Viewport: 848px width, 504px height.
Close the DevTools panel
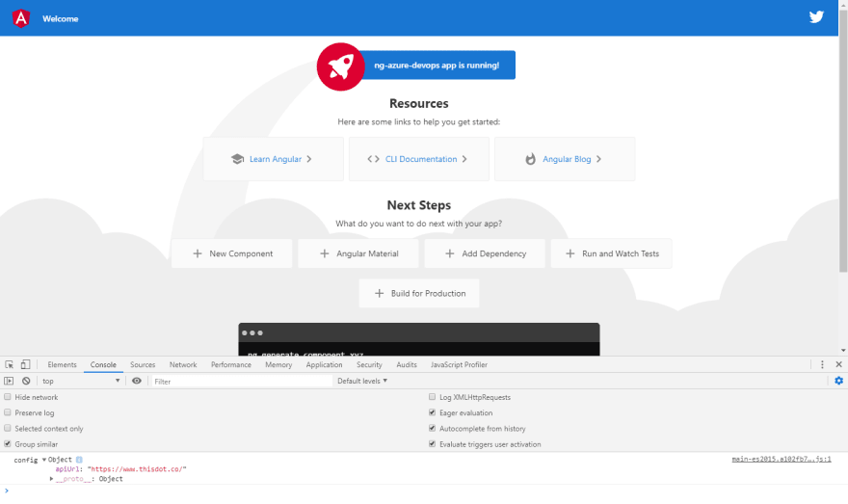[838, 364]
